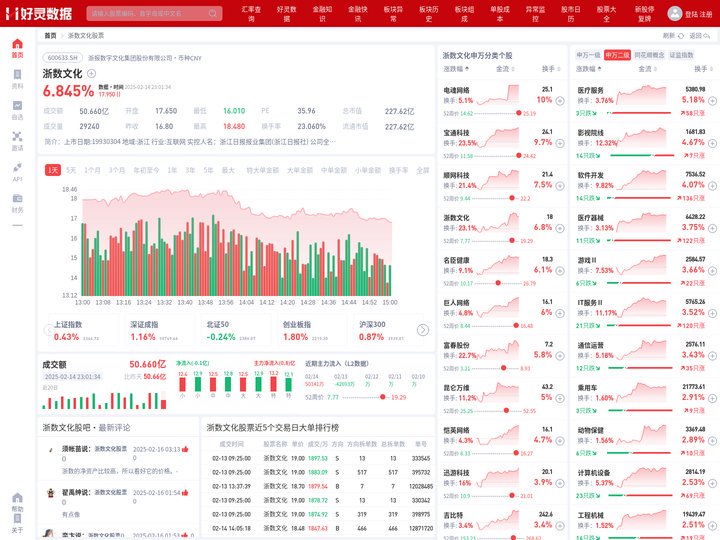Screen dimensions: 720x540
Task: Add 富春股份 via its plus icon
Action: tap(560, 356)
